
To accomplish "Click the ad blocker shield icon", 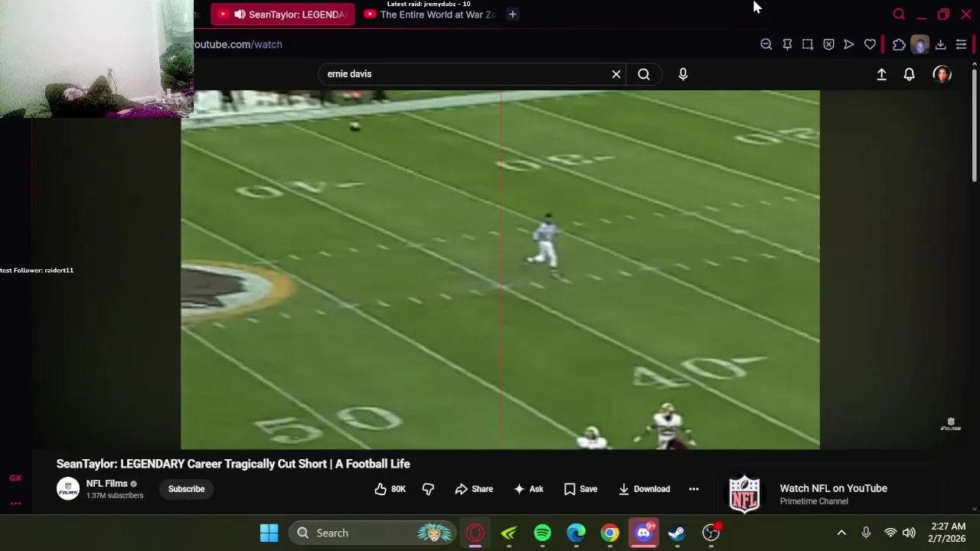I will tap(828, 44).
